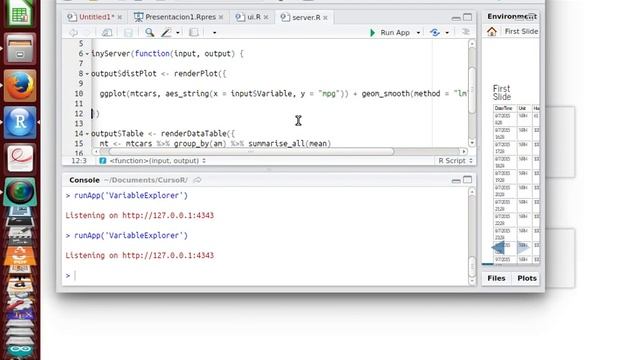Image resolution: width=640 pixels, height=360 pixels.
Task: Open the Run App options dropdown
Action: (x=418, y=33)
